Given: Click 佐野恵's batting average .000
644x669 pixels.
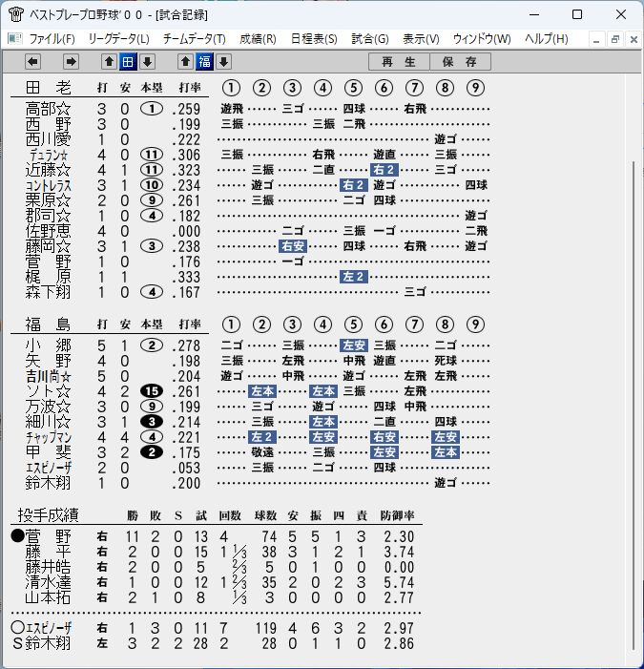Looking at the screenshot, I should [x=186, y=231].
